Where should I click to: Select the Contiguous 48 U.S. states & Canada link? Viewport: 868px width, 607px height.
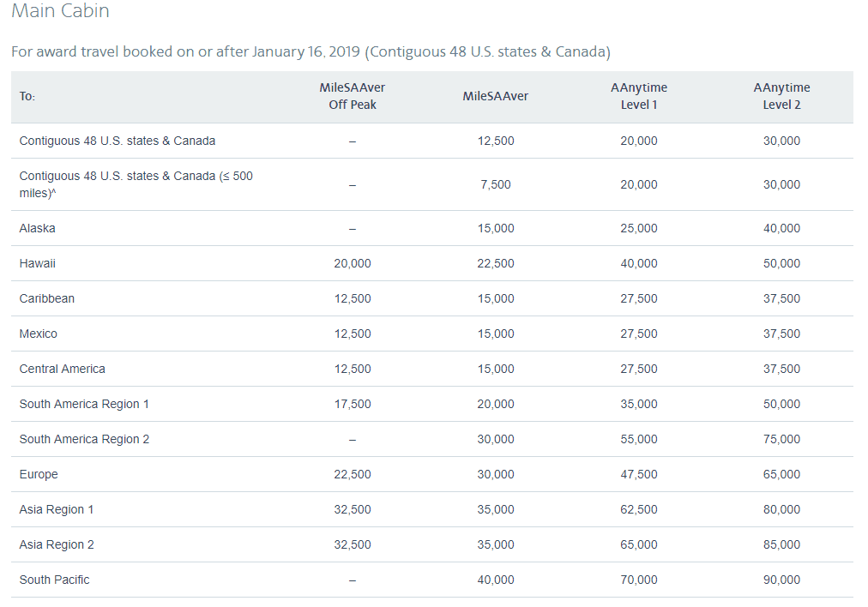click(119, 141)
